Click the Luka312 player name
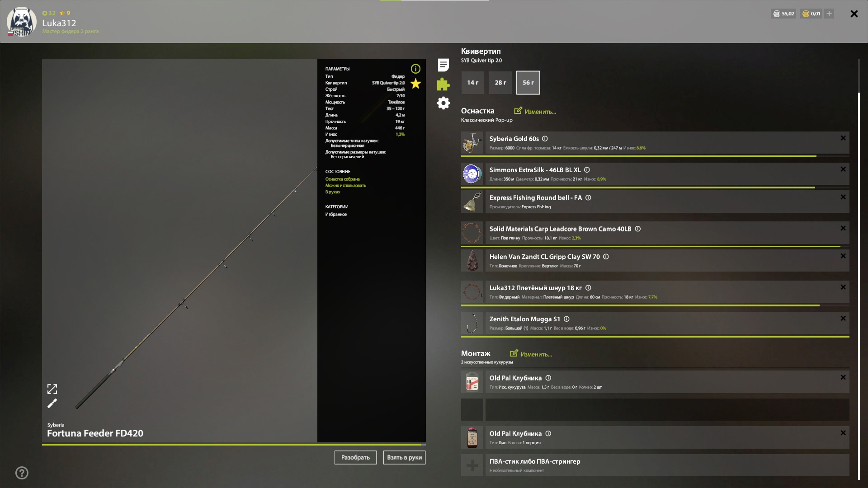 coord(59,23)
